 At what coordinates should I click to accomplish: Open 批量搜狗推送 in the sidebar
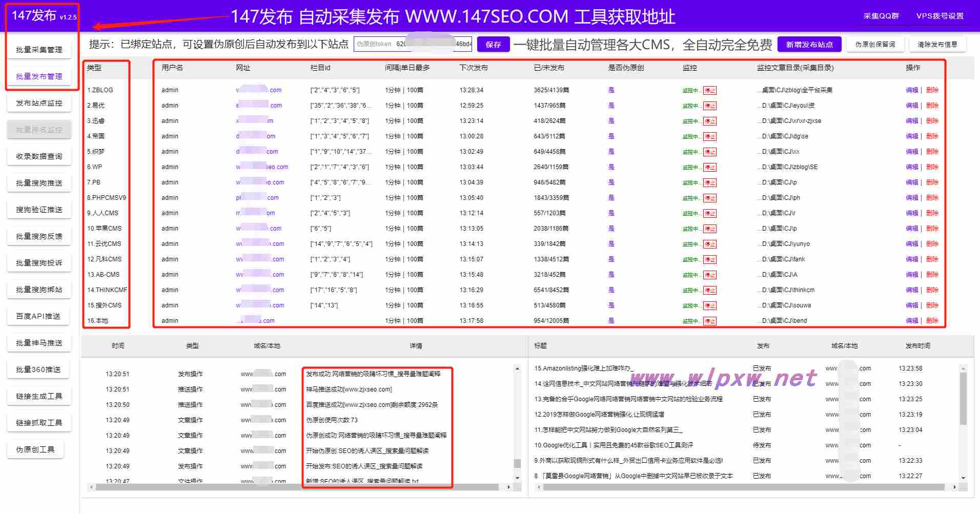pyautogui.click(x=39, y=183)
